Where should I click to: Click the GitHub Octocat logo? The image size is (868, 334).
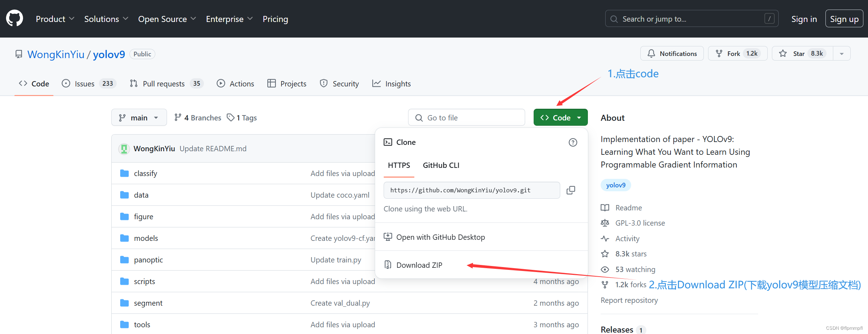tap(15, 18)
